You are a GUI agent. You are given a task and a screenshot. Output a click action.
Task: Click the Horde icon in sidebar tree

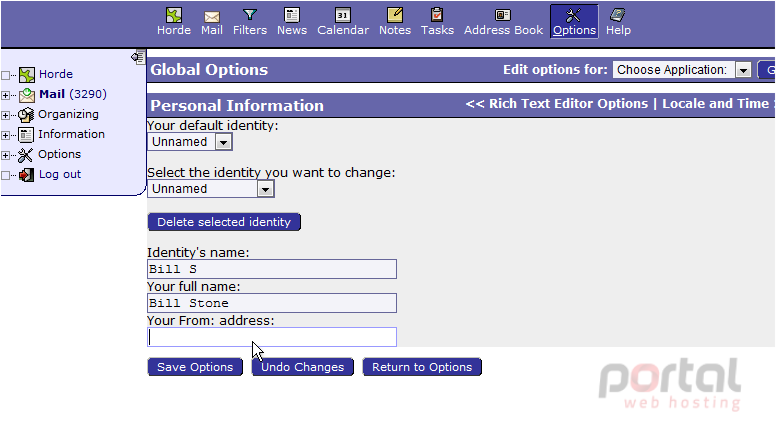(x=27, y=75)
